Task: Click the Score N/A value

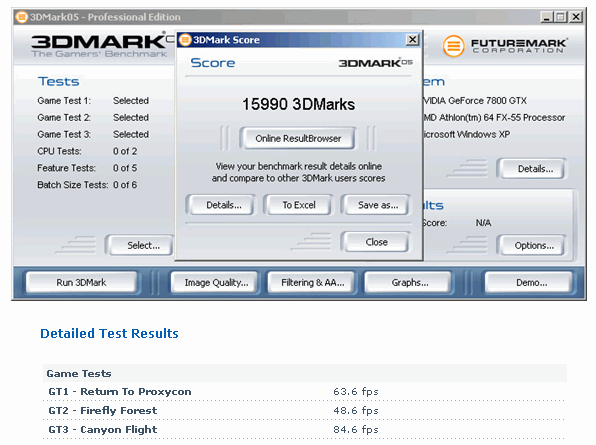Action: [483, 223]
